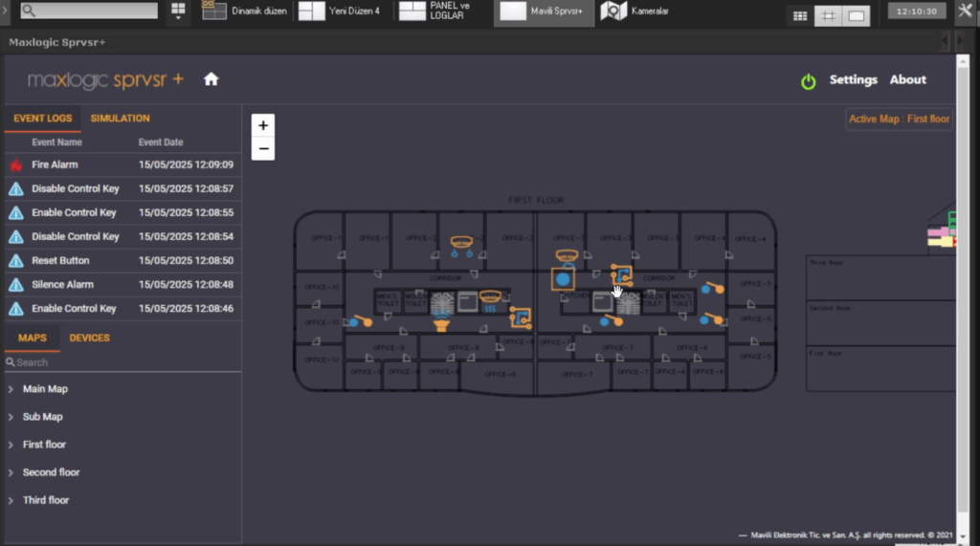Expand the Second floor tree node

pos(11,473)
